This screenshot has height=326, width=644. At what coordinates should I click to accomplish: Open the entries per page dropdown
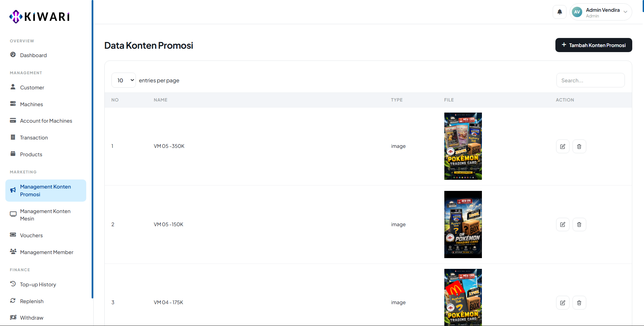(x=123, y=80)
